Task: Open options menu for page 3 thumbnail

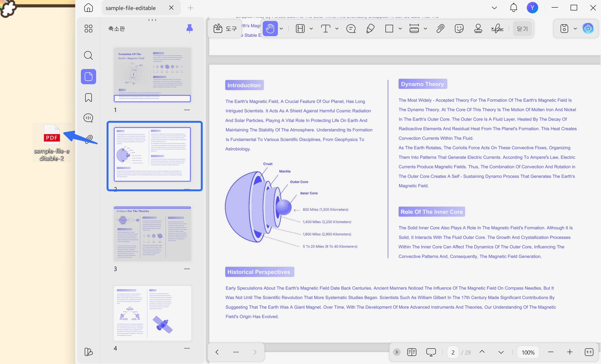Action: pos(187,269)
